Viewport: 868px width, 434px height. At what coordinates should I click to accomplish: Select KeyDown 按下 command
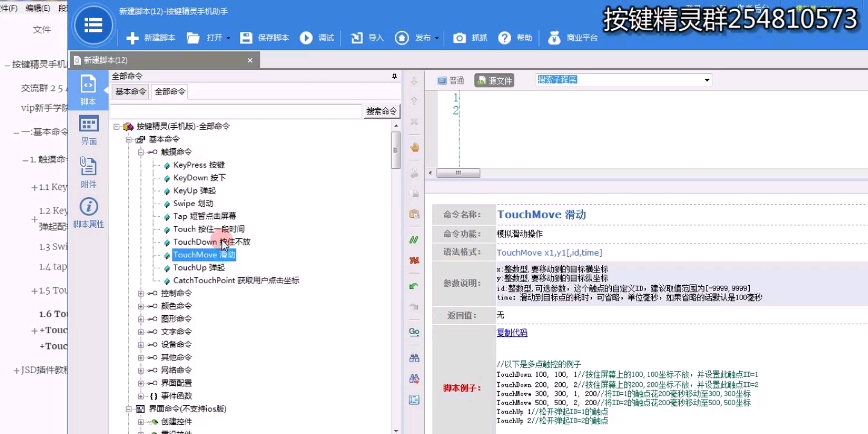click(200, 178)
